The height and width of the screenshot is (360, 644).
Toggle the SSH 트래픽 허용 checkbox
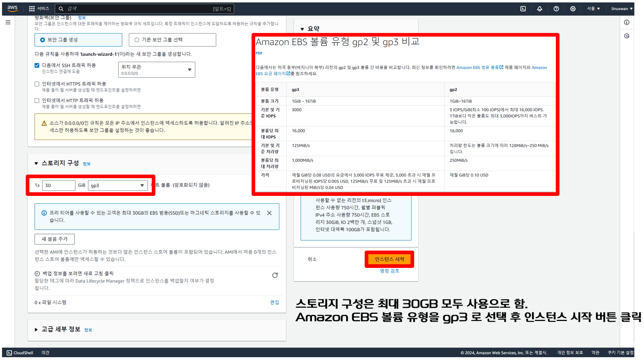[x=37, y=65]
